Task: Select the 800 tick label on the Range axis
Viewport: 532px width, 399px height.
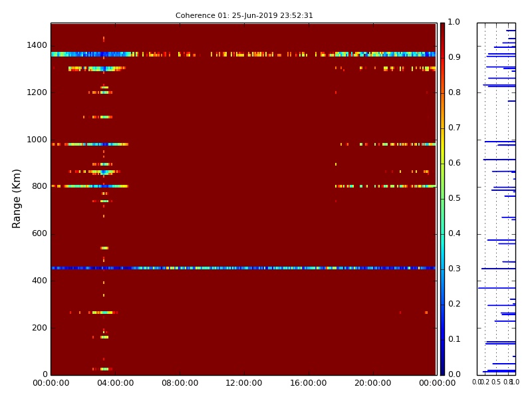Action: (39, 186)
